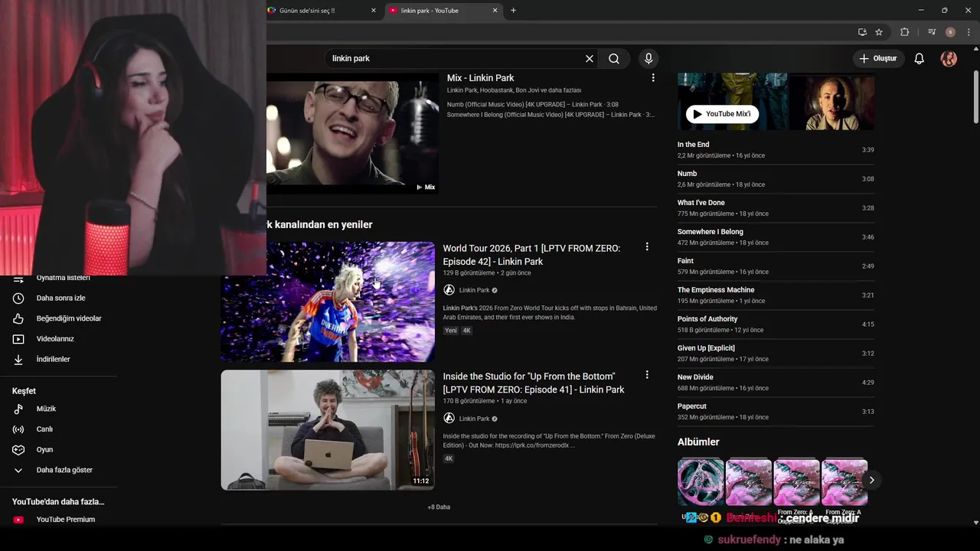Screen dimensions: 980x551
Task: Open World Tour 2026 video thumbnail
Action: (328, 302)
